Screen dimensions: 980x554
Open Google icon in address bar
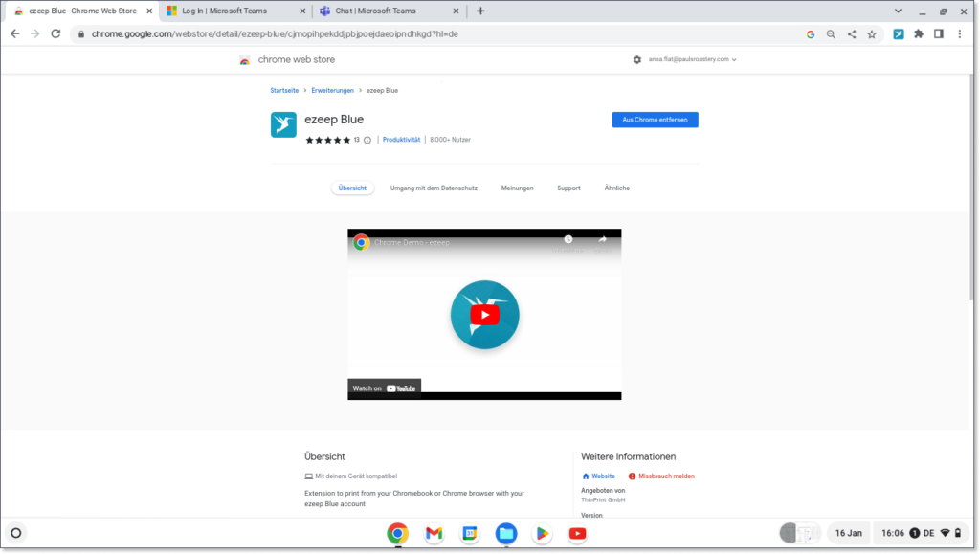[811, 34]
